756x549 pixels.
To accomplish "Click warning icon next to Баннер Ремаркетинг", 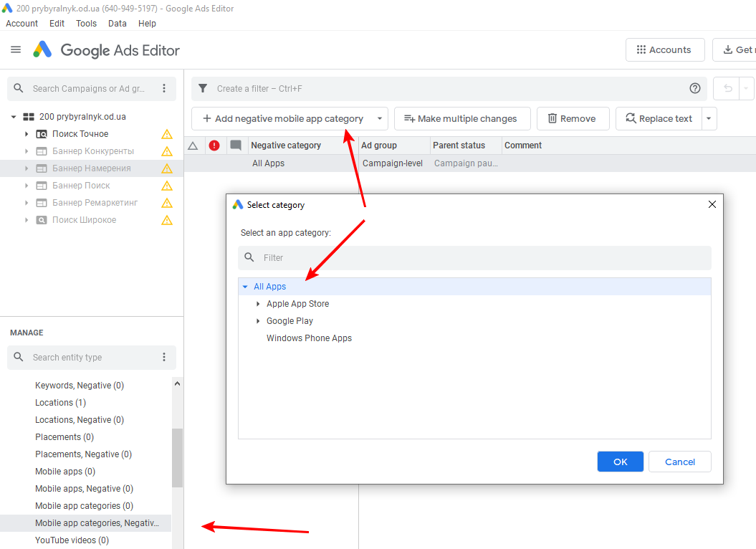I will tap(167, 203).
